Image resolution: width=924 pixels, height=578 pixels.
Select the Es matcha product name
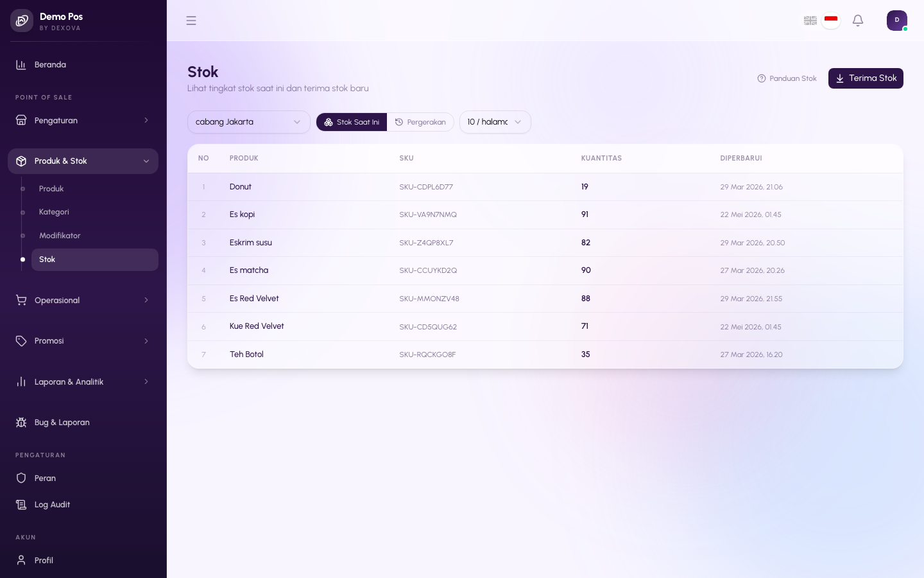(249, 270)
